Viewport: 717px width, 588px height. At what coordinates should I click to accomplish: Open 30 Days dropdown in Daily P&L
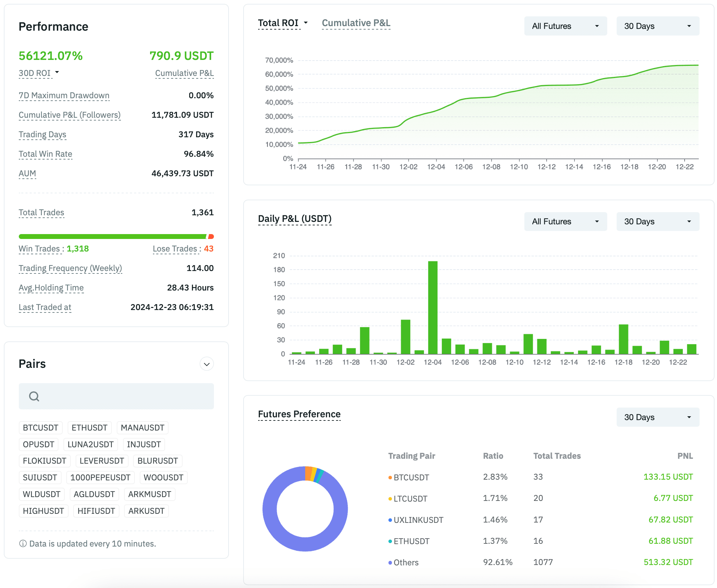click(657, 222)
